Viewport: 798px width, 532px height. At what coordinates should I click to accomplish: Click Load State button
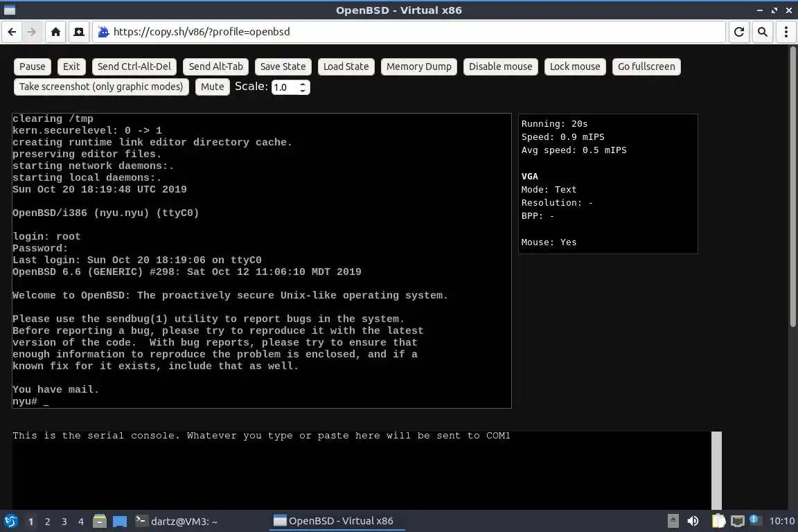(346, 66)
